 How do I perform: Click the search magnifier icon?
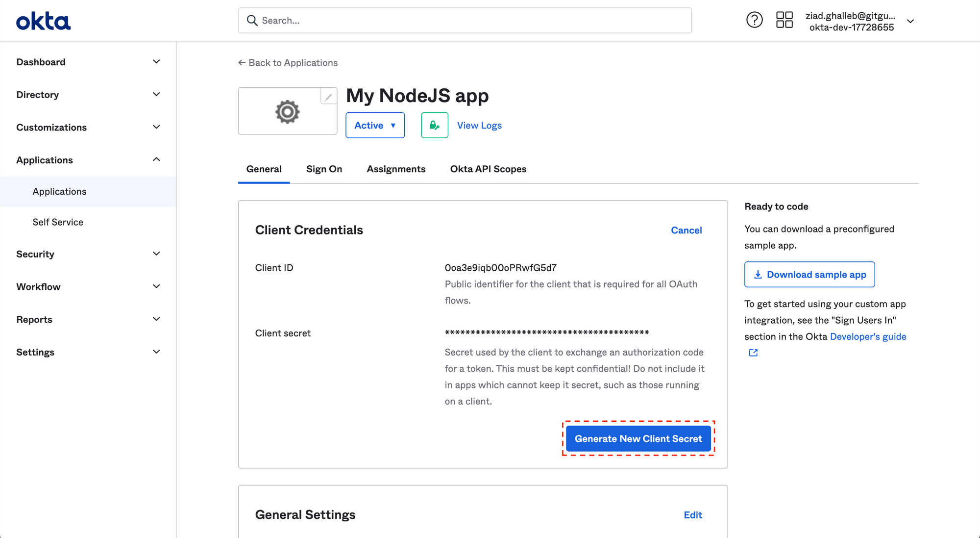[251, 20]
